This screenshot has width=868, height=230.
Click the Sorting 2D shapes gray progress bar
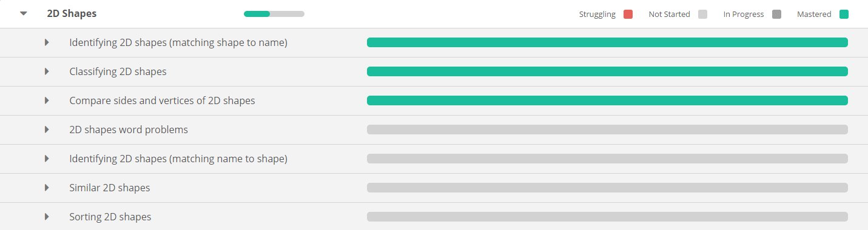pyautogui.click(x=607, y=217)
